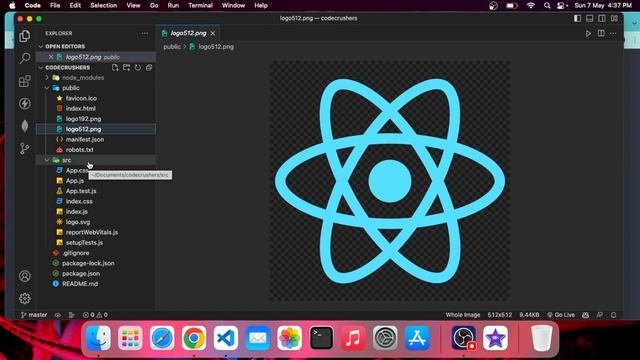Click 512x512 image size in status bar

click(x=500, y=315)
